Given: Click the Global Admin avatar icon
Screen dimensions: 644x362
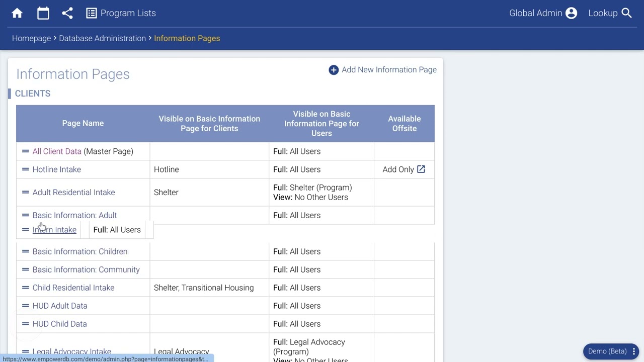Looking at the screenshot, I should (571, 13).
